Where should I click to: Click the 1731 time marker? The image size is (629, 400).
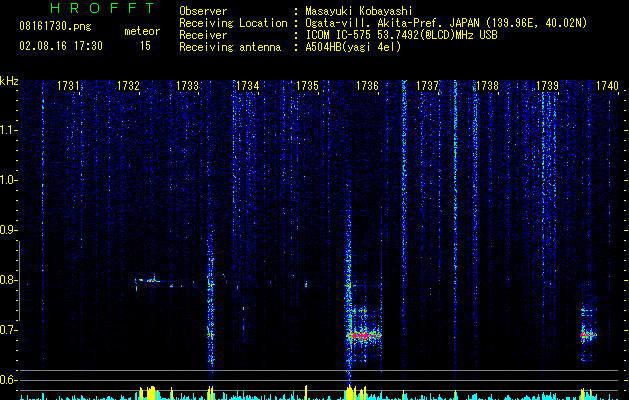click(68, 86)
